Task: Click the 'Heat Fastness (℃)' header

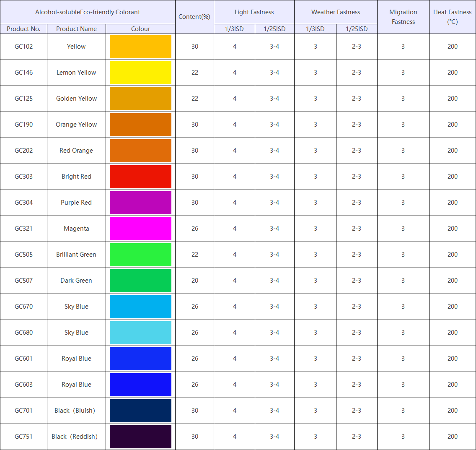Action: (452, 17)
